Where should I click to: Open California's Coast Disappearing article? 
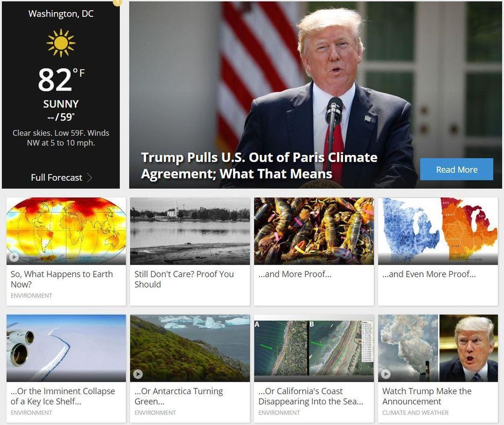(x=311, y=396)
